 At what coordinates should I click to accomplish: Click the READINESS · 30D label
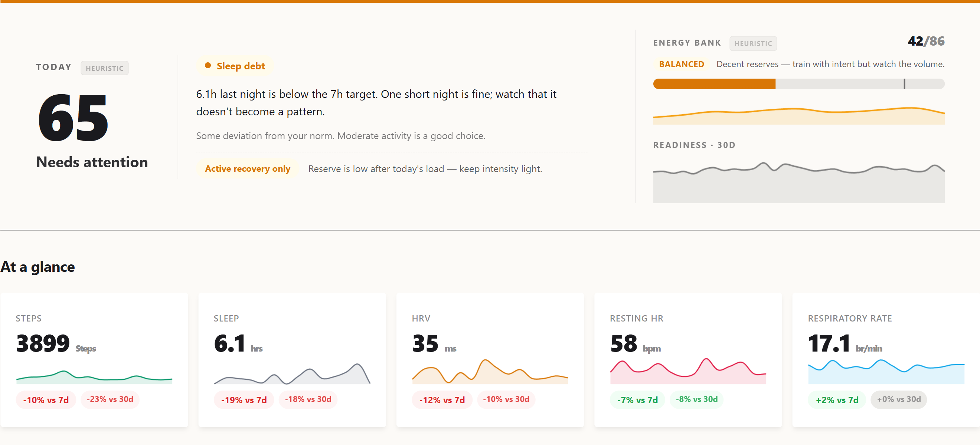click(694, 145)
